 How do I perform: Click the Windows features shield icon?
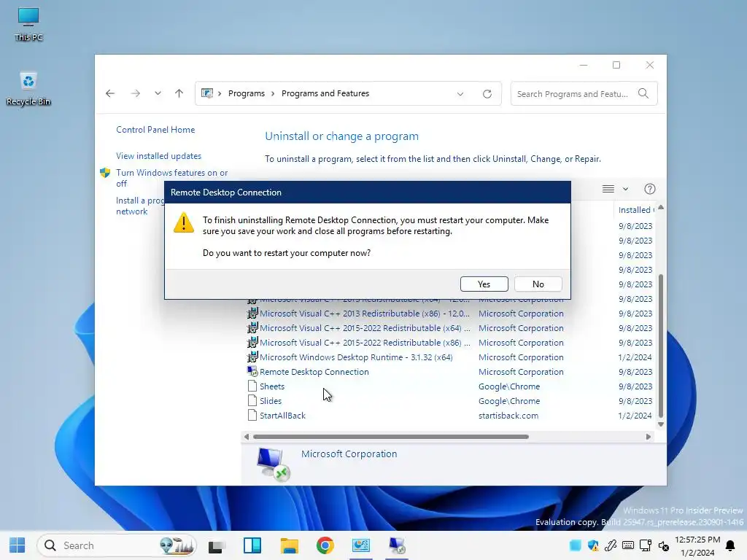pyautogui.click(x=105, y=172)
